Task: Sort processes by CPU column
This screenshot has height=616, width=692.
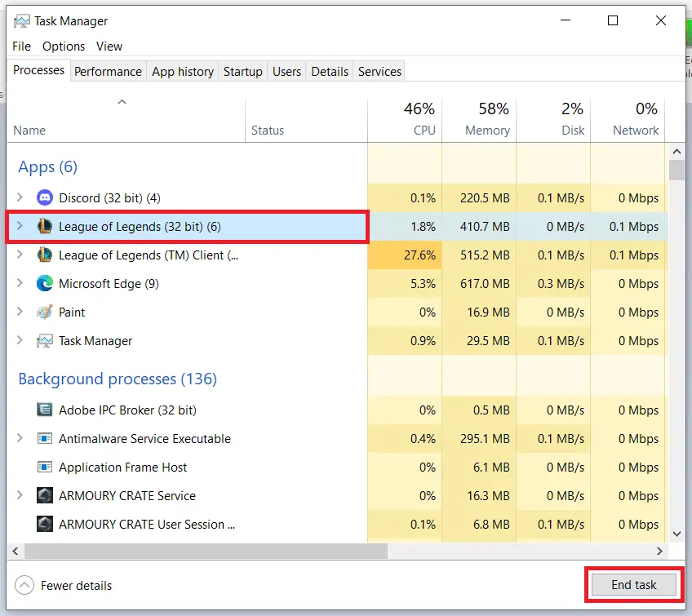Action: [x=405, y=120]
